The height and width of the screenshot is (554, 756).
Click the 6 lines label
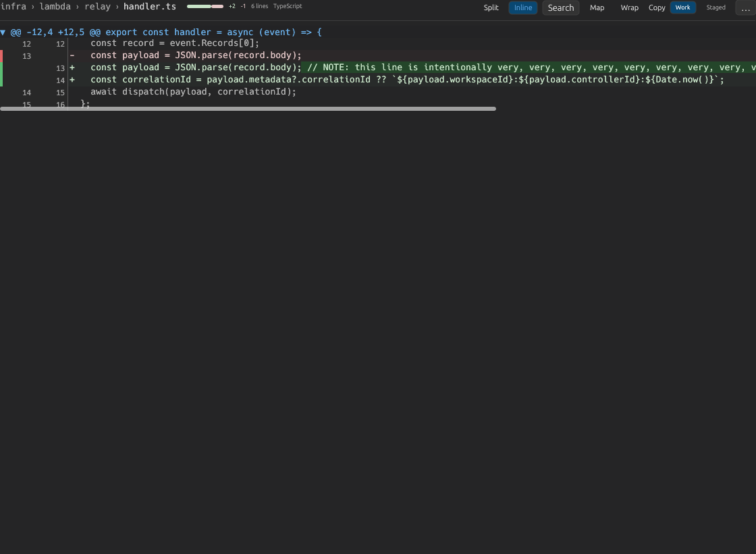pyautogui.click(x=259, y=6)
